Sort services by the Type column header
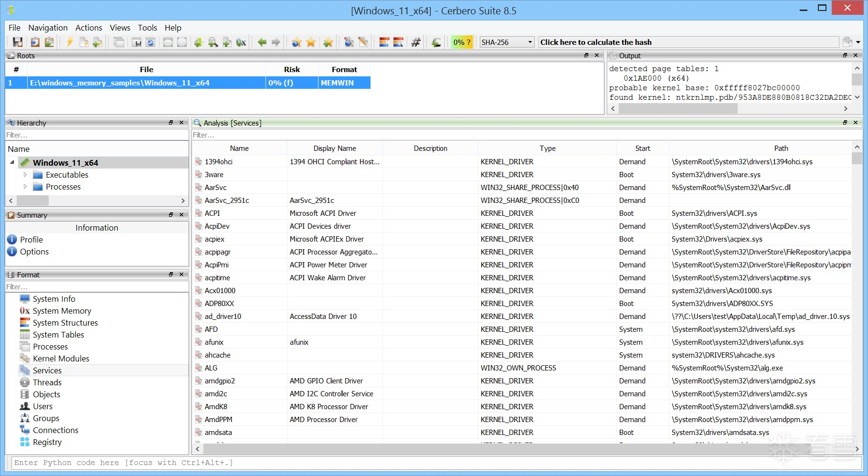 [547, 148]
